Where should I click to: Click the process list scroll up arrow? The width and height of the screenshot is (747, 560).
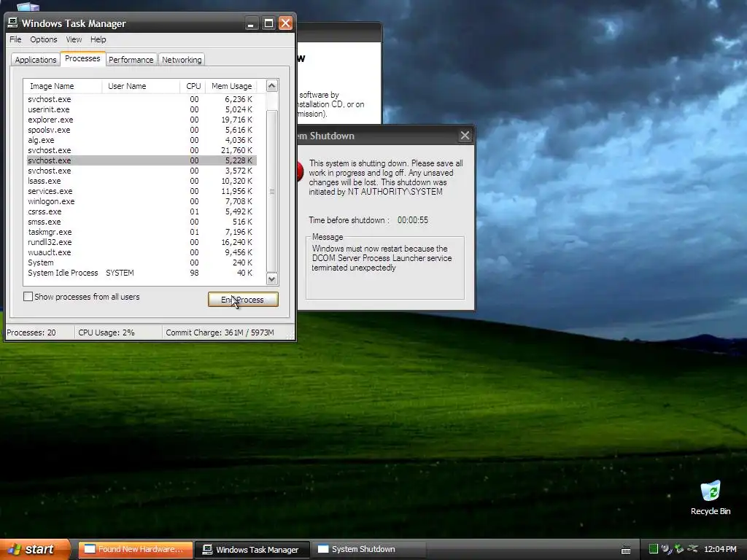pyautogui.click(x=272, y=86)
